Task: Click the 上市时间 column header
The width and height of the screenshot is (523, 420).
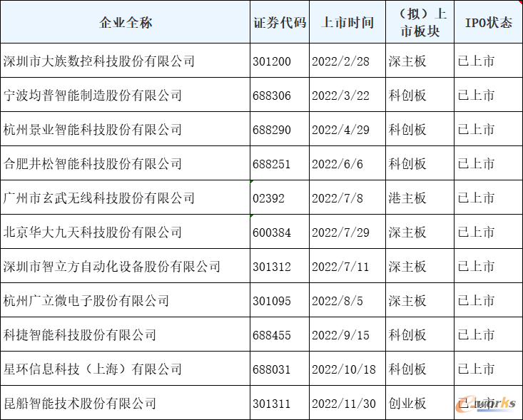Action: (347, 22)
